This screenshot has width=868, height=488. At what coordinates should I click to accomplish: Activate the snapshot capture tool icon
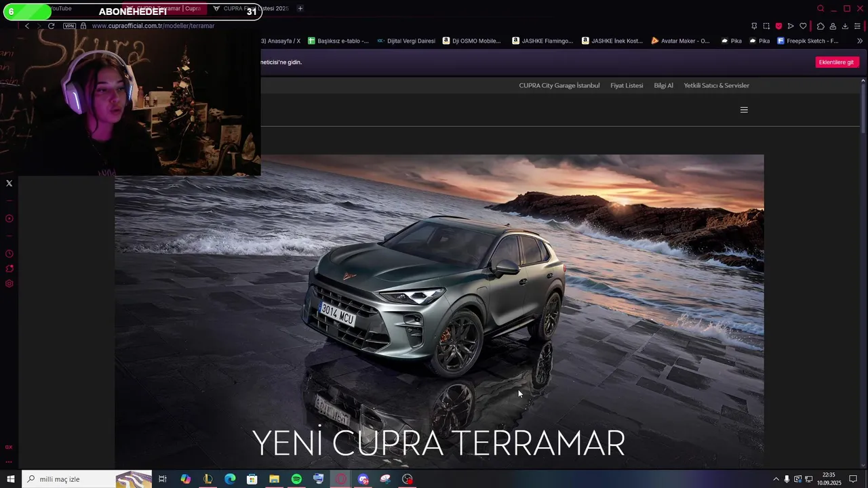click(x=766, y=26)
